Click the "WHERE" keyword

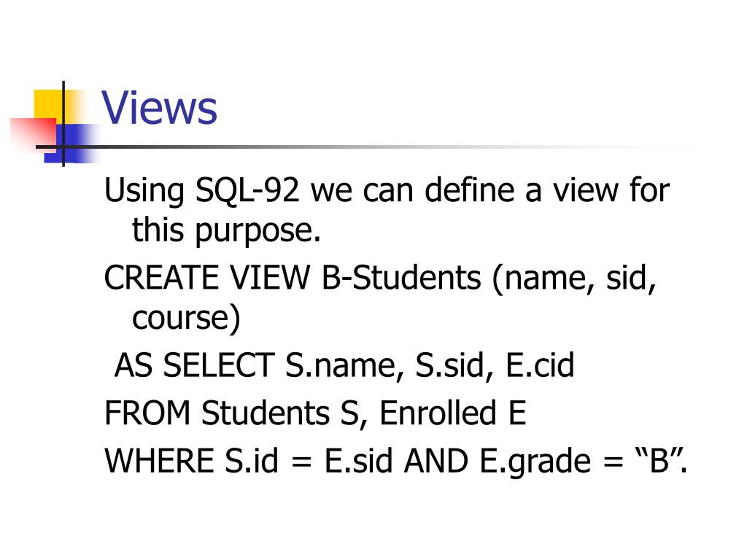159,461
